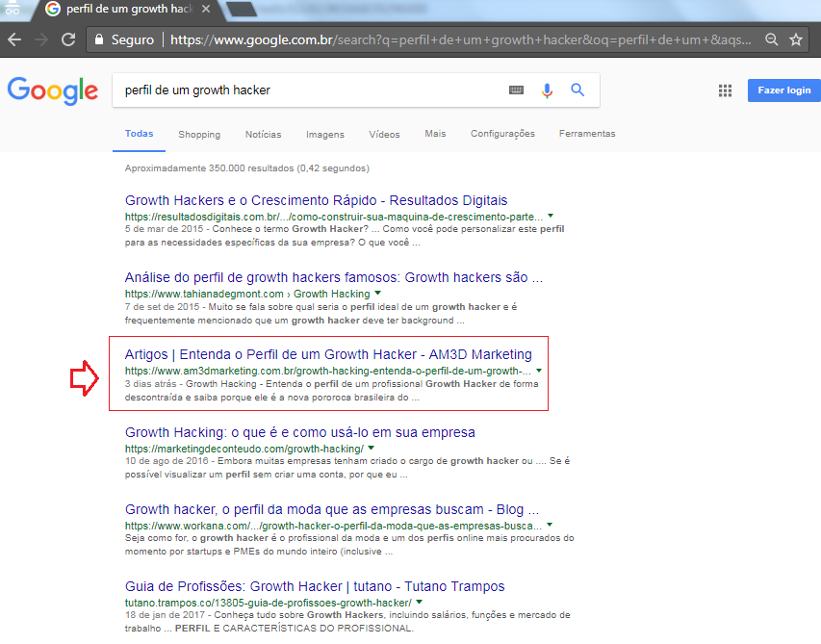This screenshot has height=644, width=821.
Task: Expand dropdown arrow next to am3dmarketing.com.br URL
Action: click(539, 371)
